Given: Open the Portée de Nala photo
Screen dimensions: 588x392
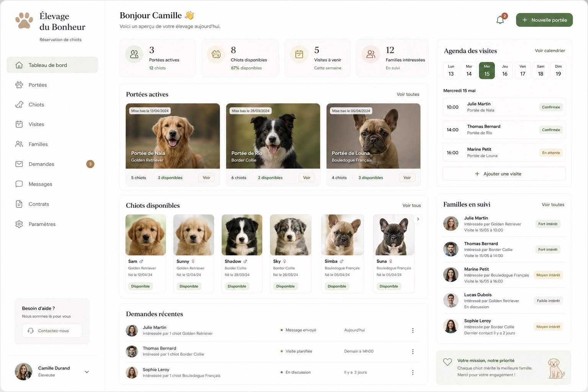Looking at the screenshot, I should click(173, 136).
